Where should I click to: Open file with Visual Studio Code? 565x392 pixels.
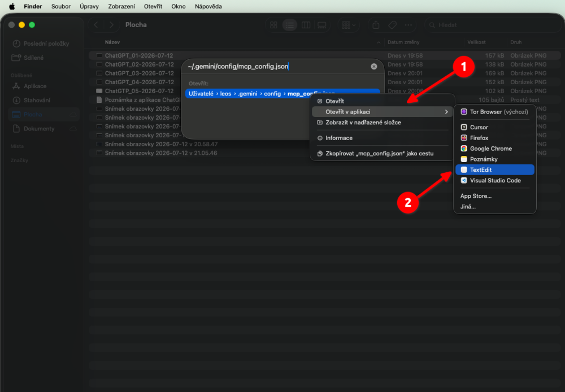click(494, 181)
